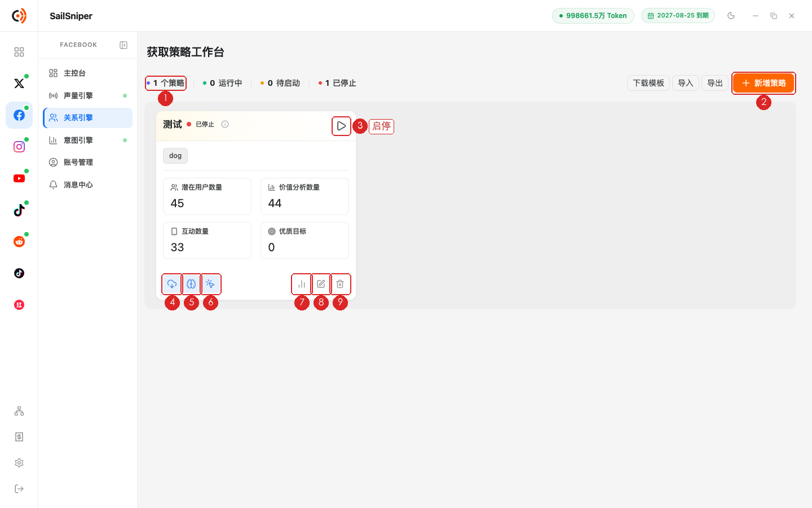Edit the 测试 strategy

(321, 284)
